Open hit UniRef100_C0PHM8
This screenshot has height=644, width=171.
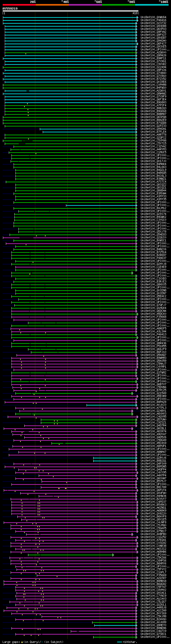pyautogui.click(x=153, y=85)
